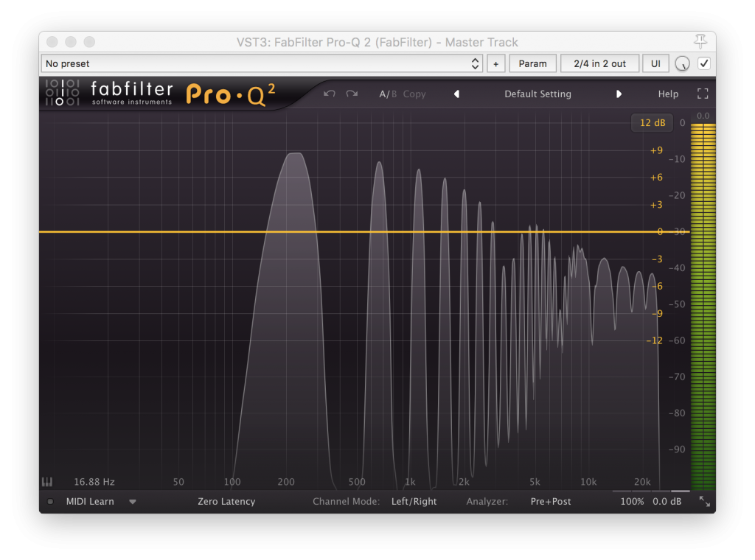Close the plugin window
Image resolution: width=755 pixels, height=560 pixels.
pyautogui.click(x=52, y=42)
